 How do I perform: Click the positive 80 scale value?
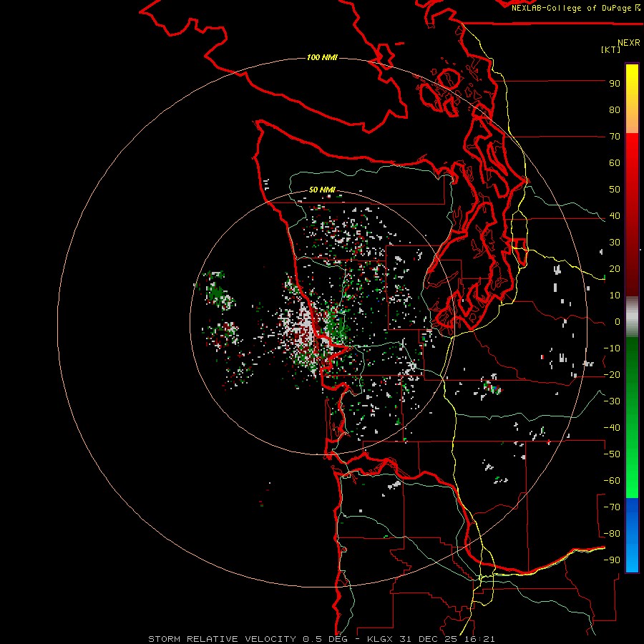point(615,109)
